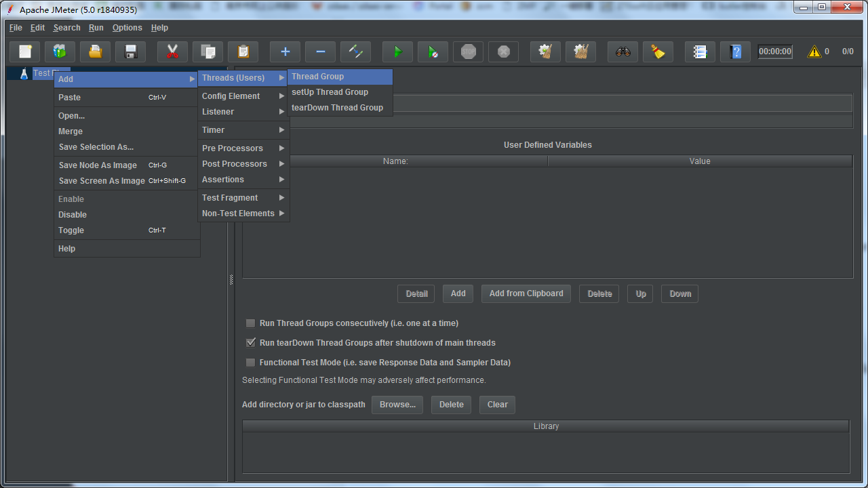Start the test with the green play icon

coord(398,52)
